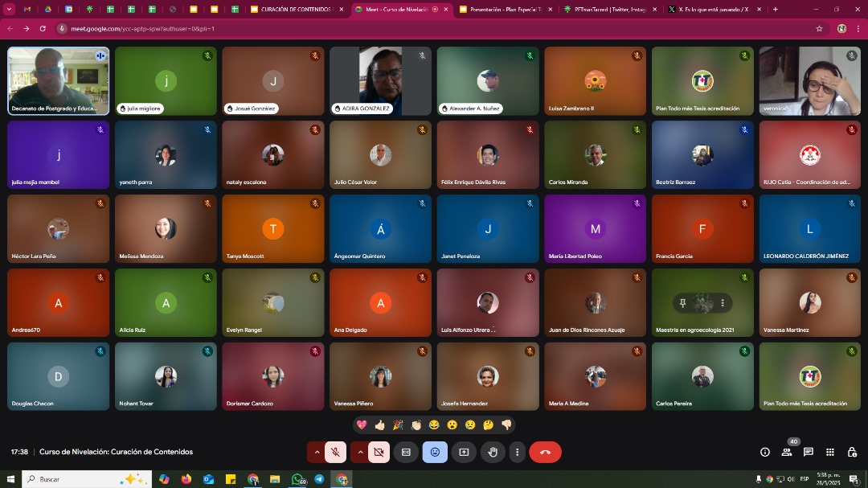Reload the Meet page
The height and width of the screenshot is (488, 868).
point(43,29)
